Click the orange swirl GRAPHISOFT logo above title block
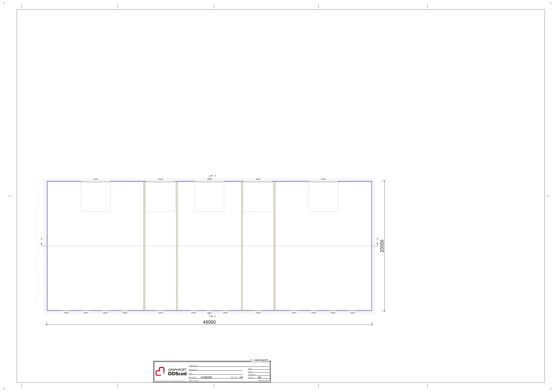This screenshot has height=392, width=555. [252, 360]
